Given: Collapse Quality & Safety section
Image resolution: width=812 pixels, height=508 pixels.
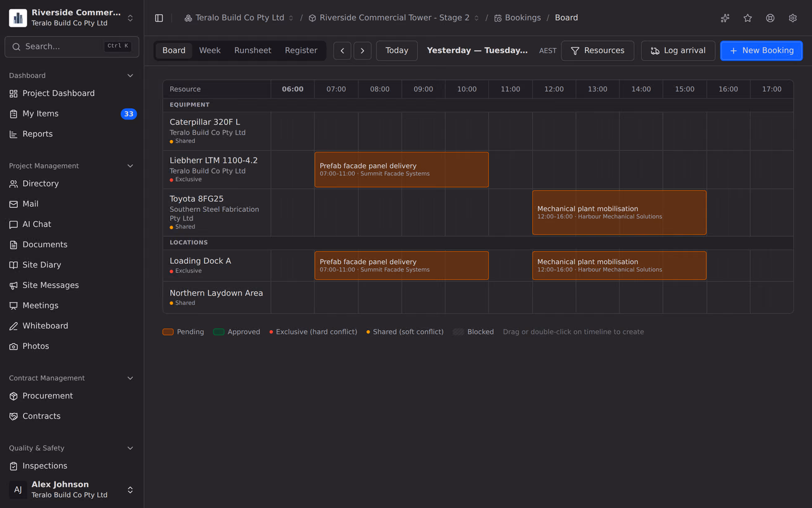Looking at the screenshot, I should click(x=130, y=448).
